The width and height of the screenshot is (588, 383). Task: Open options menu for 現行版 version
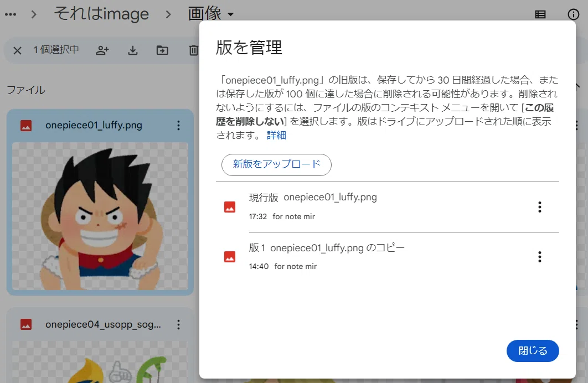click(x=540, y=207)
